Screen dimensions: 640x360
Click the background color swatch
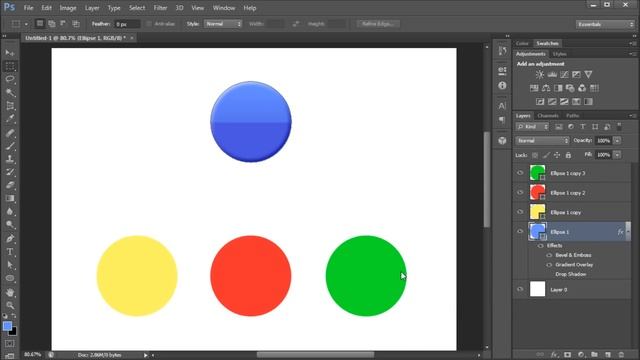pos(14,332)
